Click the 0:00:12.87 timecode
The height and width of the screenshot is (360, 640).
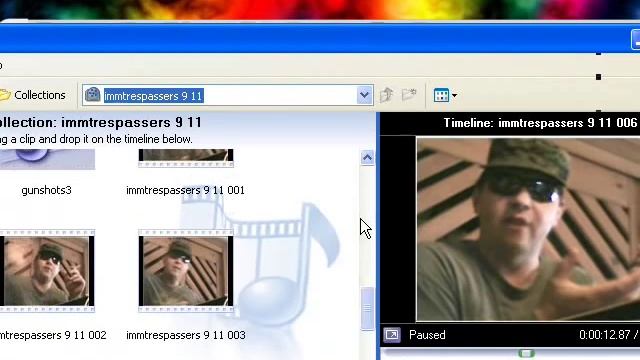click(604, 335)
